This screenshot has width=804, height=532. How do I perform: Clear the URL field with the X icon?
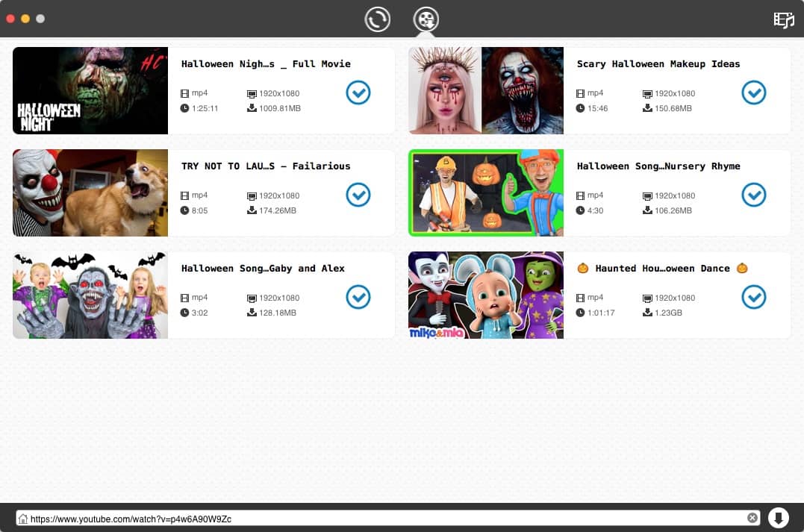tap(752, 518)
